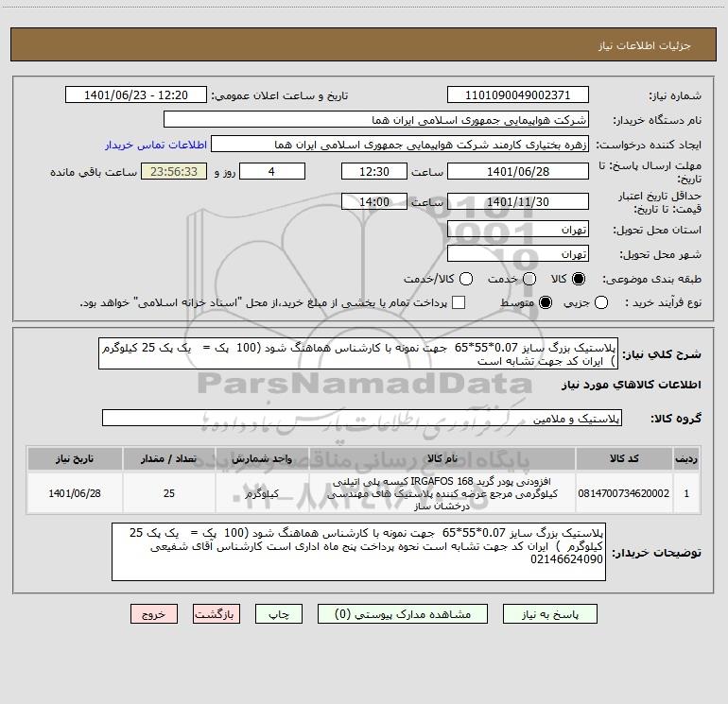This screenshot has height=704, width=728.
Task: Click the announcement date field 1401/06/23 - 12:20
Action: click(x=136, y=94)
